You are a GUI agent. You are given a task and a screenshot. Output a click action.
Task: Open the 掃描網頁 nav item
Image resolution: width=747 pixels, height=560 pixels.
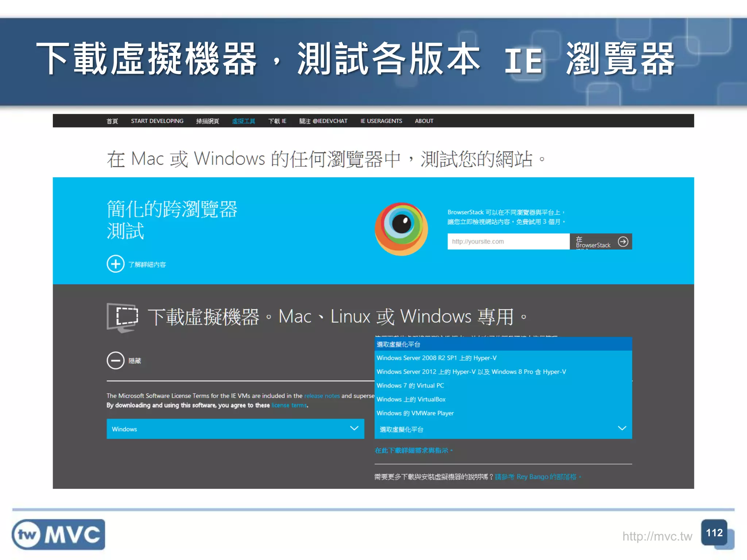click(208, 121)
